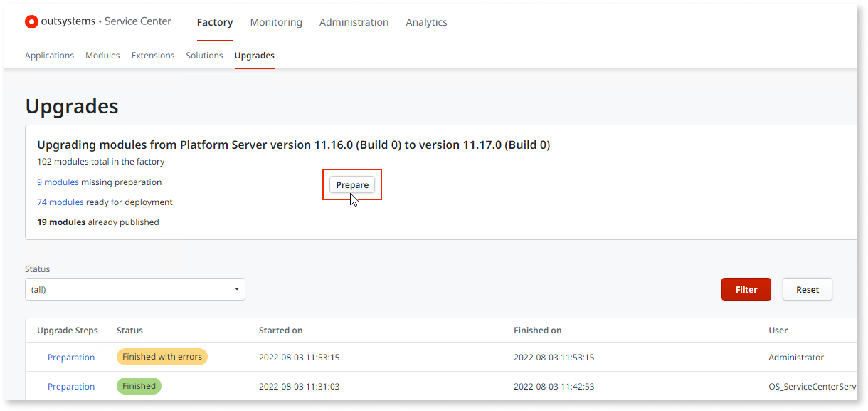This screenshot has height=411, width=868.
Task: Click the red OutSystems logo icon
Action: click(x=31, y=21)
